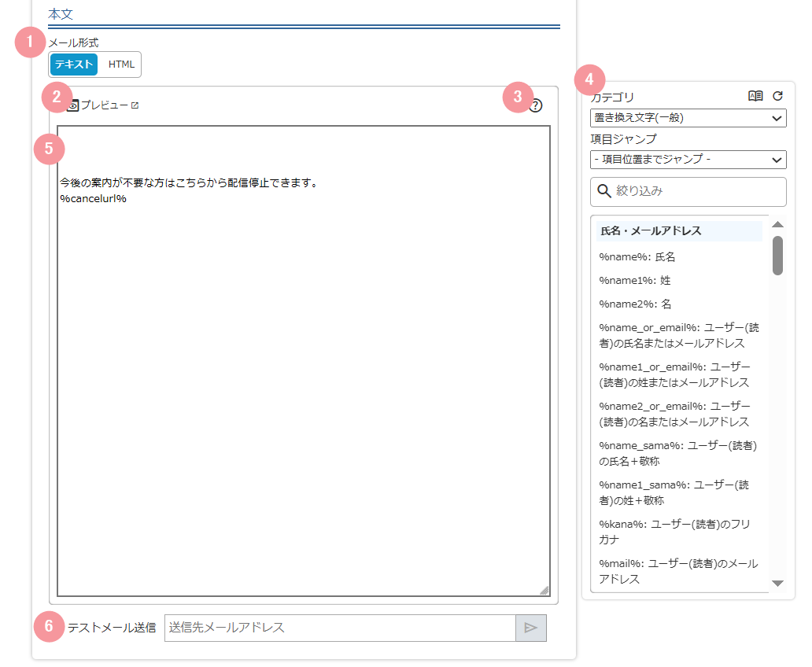
Task: Select テキスト mail format
Action: click(x=73, y=64)
